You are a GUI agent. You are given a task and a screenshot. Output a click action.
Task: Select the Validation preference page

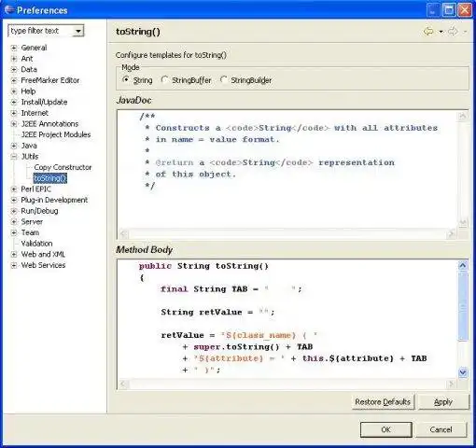[x=36, y=244]
